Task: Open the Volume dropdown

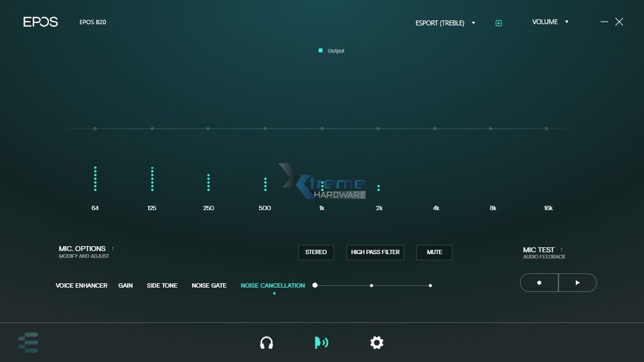Action: (550, 22)
